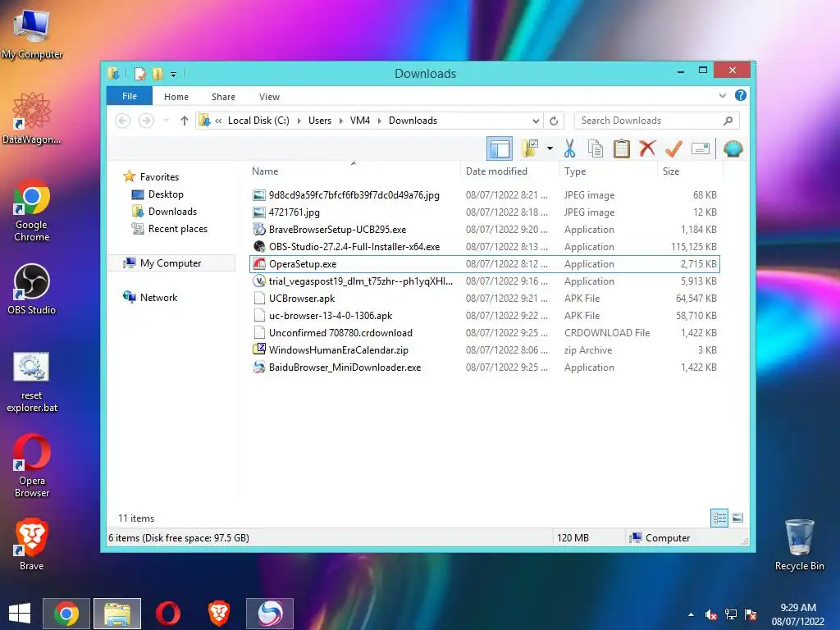Click the Windows Start button
840x630 pixels.
tap(20, 614)
